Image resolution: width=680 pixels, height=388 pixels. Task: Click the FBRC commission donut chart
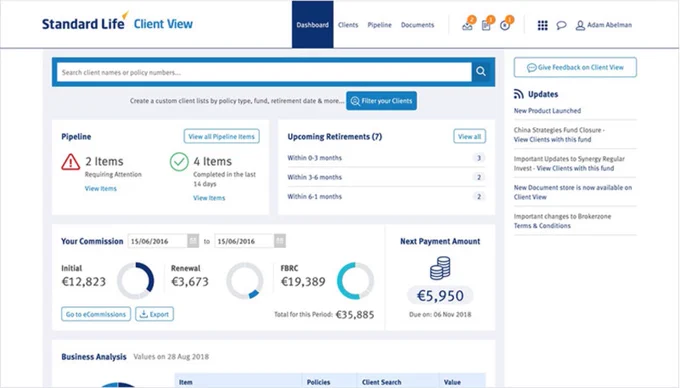355,280
